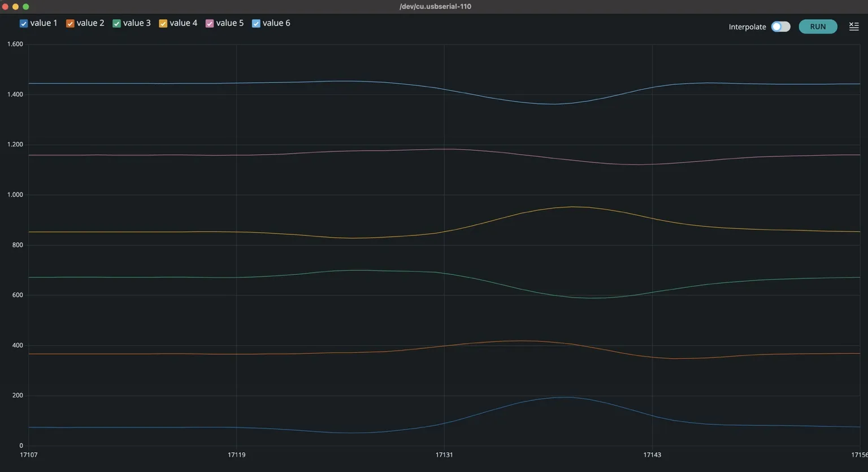Uncheck the value 1 checkbox

coord(24,24)
